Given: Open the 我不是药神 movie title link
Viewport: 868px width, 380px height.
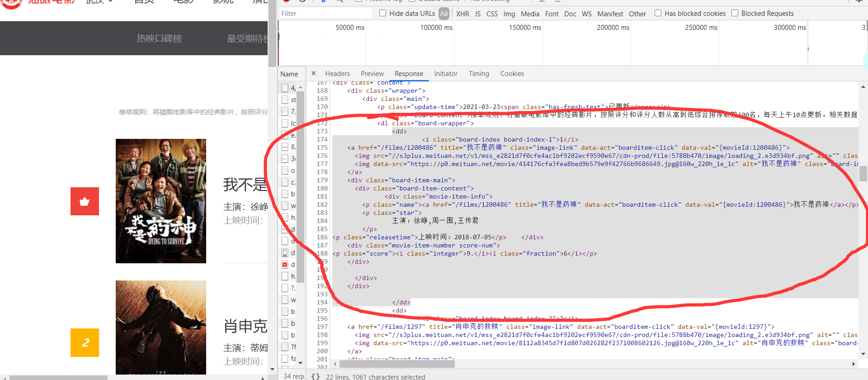Looking at the screenshot, I should [245, 185].
